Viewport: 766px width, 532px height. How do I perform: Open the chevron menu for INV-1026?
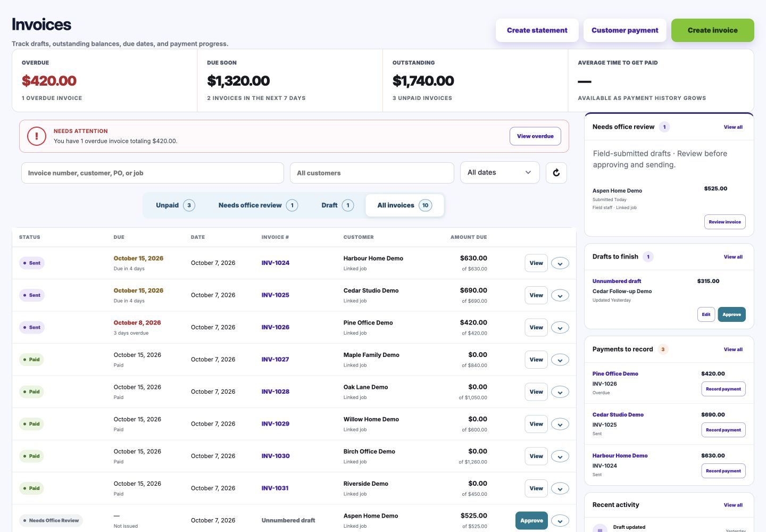coord(560,328)
